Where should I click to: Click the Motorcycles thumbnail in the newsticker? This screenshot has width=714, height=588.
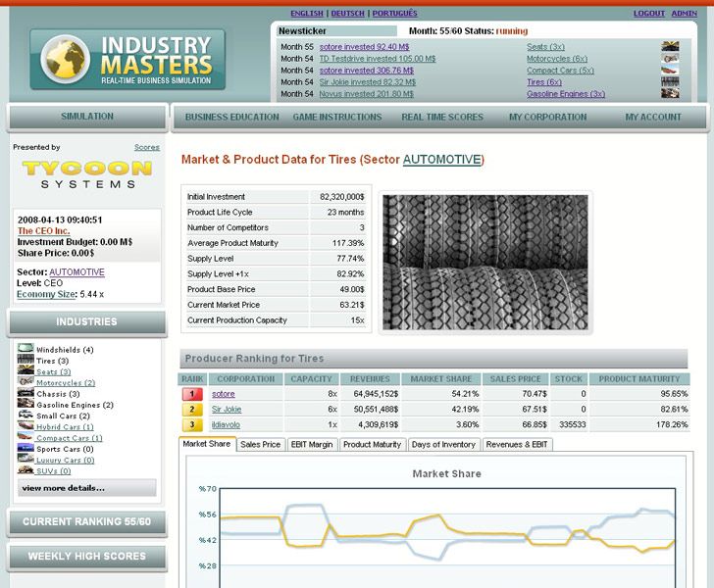(670, 58)
